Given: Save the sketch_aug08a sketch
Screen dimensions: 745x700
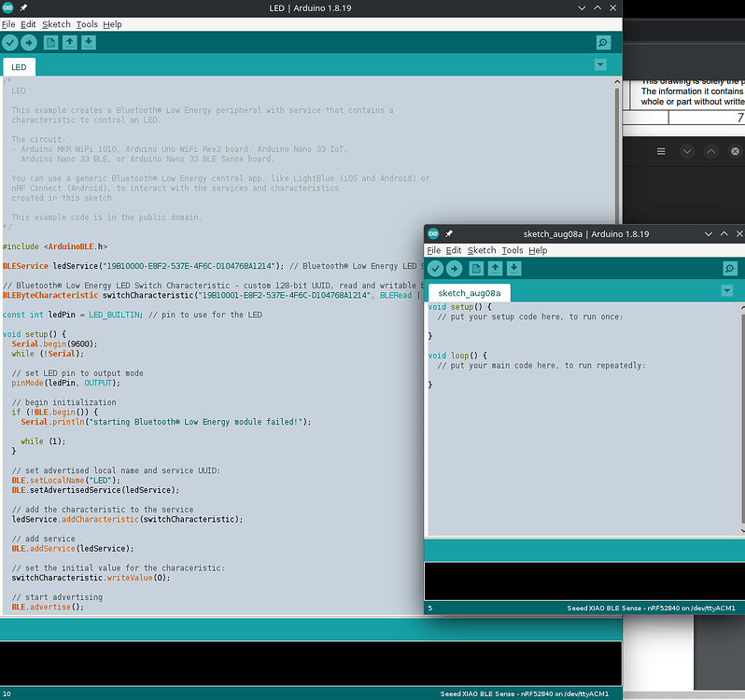Looking at the screenshot, I should pos(513,269).
